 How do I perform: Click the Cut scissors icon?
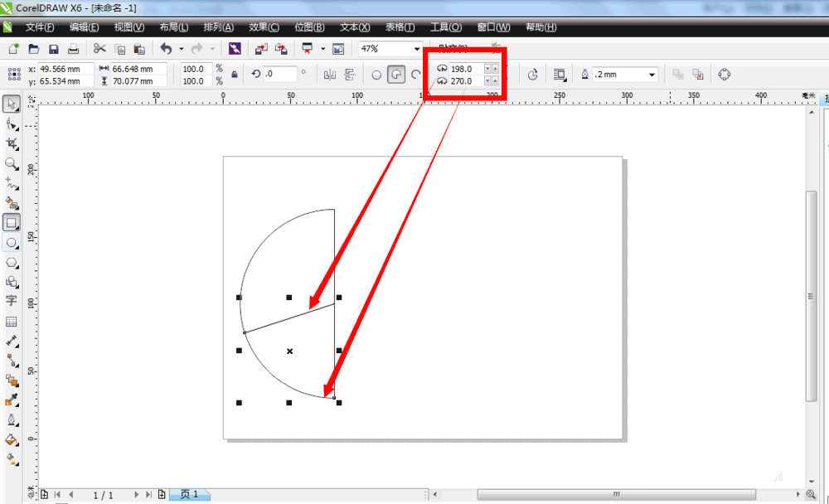point(99,49)
